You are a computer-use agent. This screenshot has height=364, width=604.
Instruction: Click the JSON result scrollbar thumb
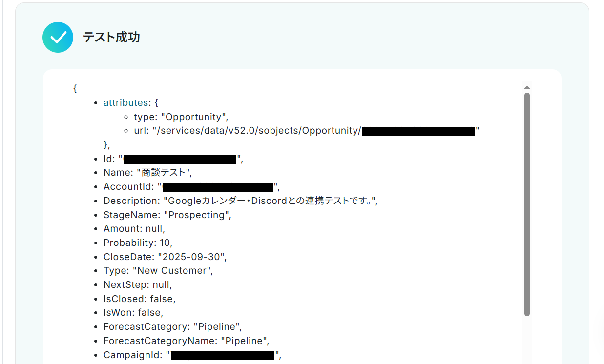pos(527,204)
